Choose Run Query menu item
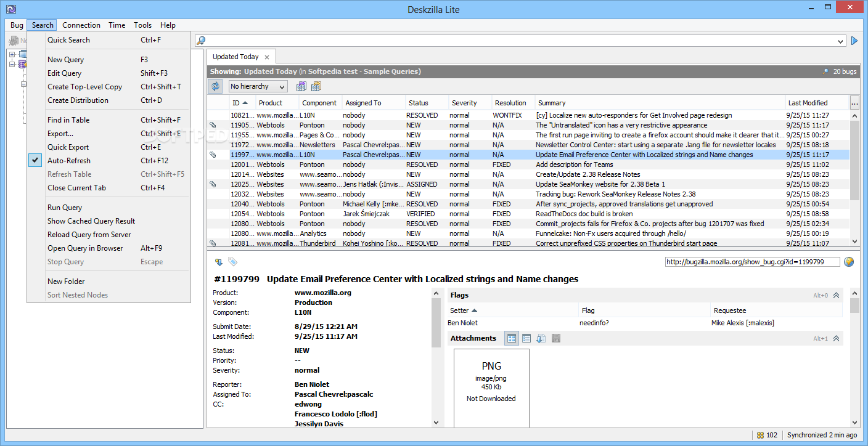This screenshot has width=868, height=446. (108, 208)
